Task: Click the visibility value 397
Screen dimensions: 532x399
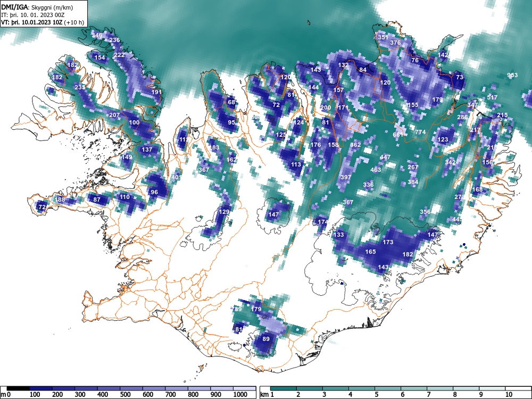Action: (x=346, y=177)
